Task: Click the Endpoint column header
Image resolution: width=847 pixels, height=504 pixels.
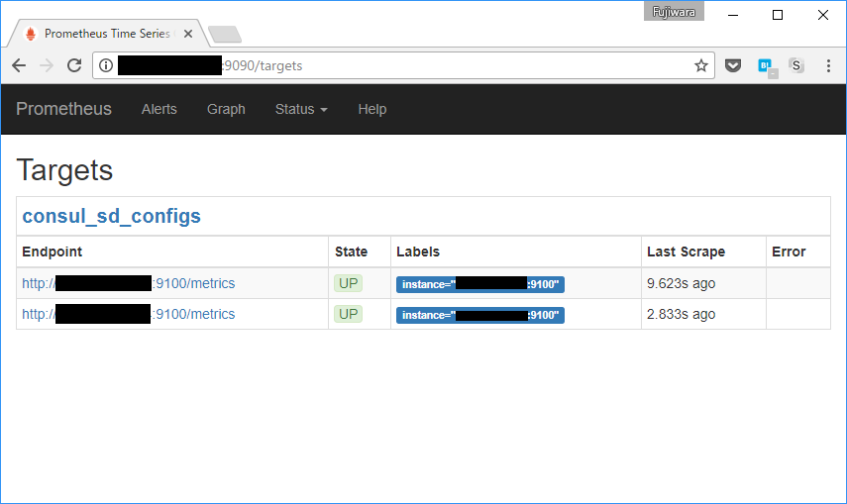Action: [52, 252]
